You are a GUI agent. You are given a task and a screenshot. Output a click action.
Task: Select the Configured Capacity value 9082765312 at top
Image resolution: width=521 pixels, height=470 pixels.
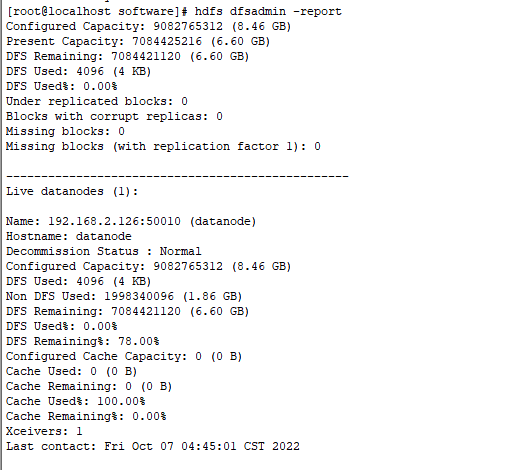click(188, 26)
